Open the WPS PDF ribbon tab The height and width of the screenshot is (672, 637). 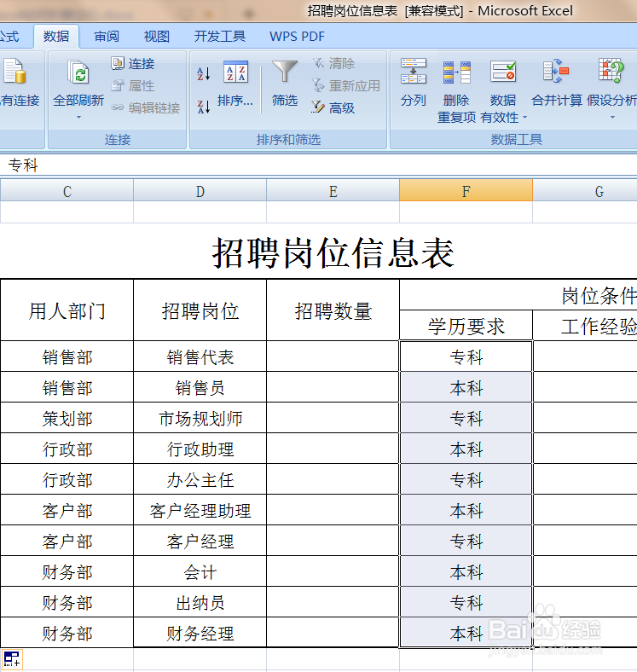point(297,37)
